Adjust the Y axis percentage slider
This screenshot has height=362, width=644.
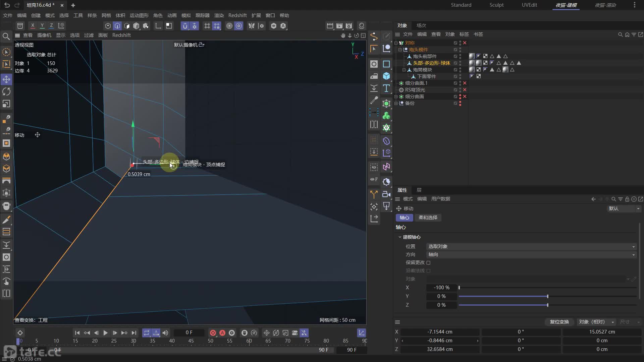(x=548, y=296)
